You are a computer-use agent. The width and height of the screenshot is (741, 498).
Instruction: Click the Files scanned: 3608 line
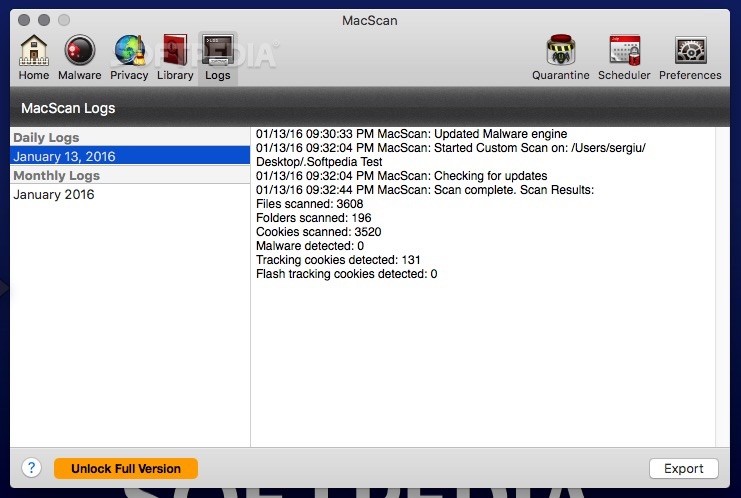coord(310,204)
